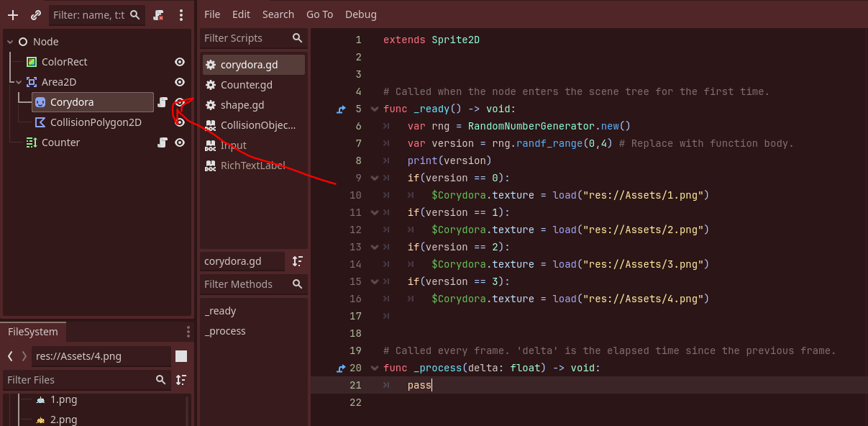Open the script attached to Counter node
868x426 pixels.
pos(163,142)
